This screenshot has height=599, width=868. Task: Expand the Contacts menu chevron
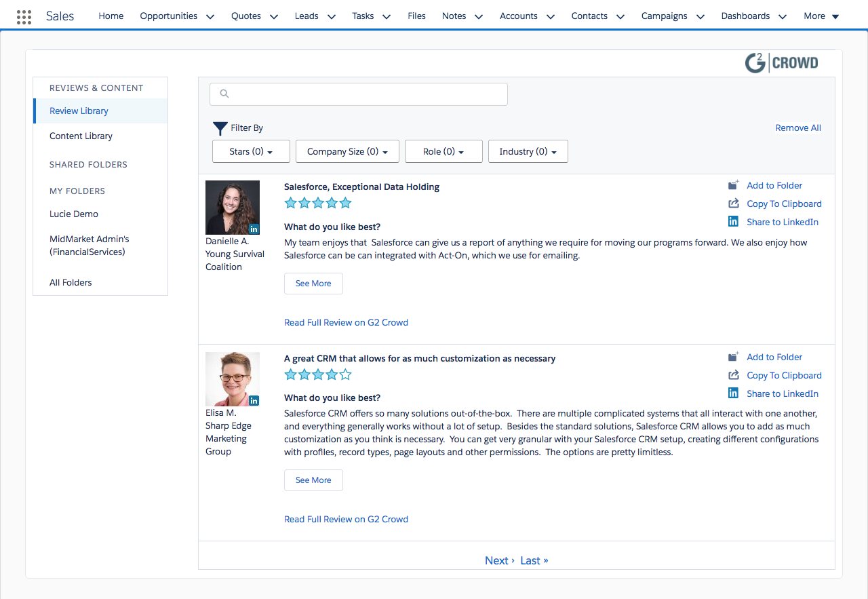coord(620,16)
